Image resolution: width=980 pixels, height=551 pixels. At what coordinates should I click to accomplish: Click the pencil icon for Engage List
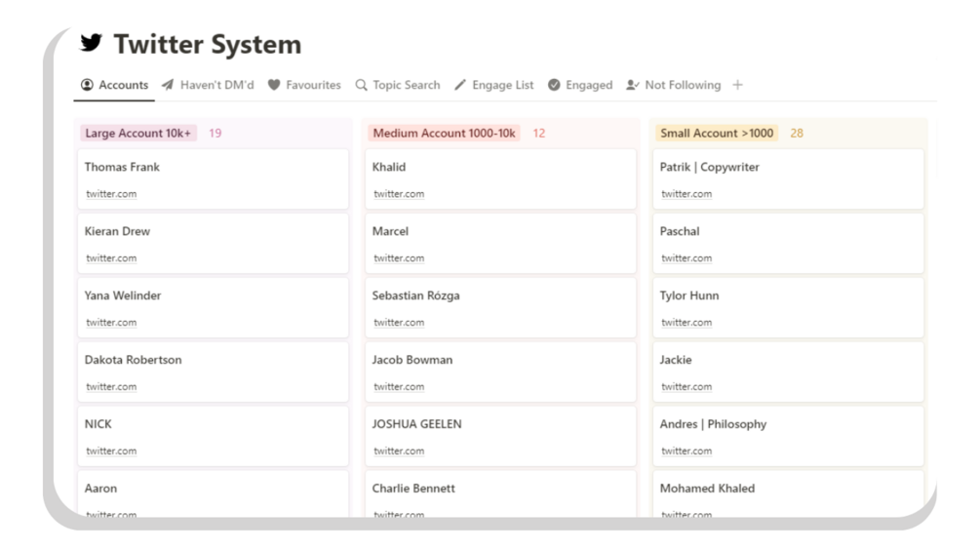460,84
